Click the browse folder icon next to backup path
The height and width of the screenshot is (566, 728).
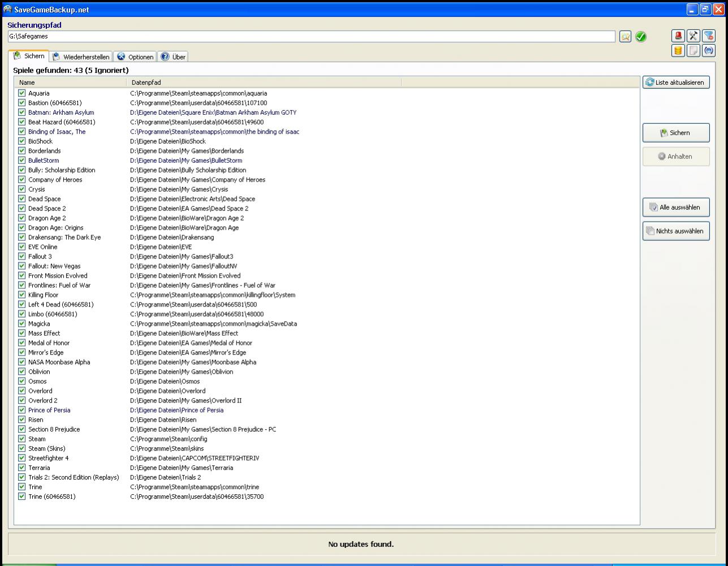tap(625, 36)
